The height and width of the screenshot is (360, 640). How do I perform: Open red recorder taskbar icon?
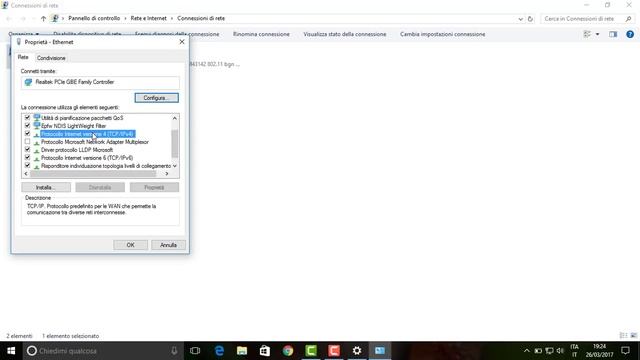334,351
